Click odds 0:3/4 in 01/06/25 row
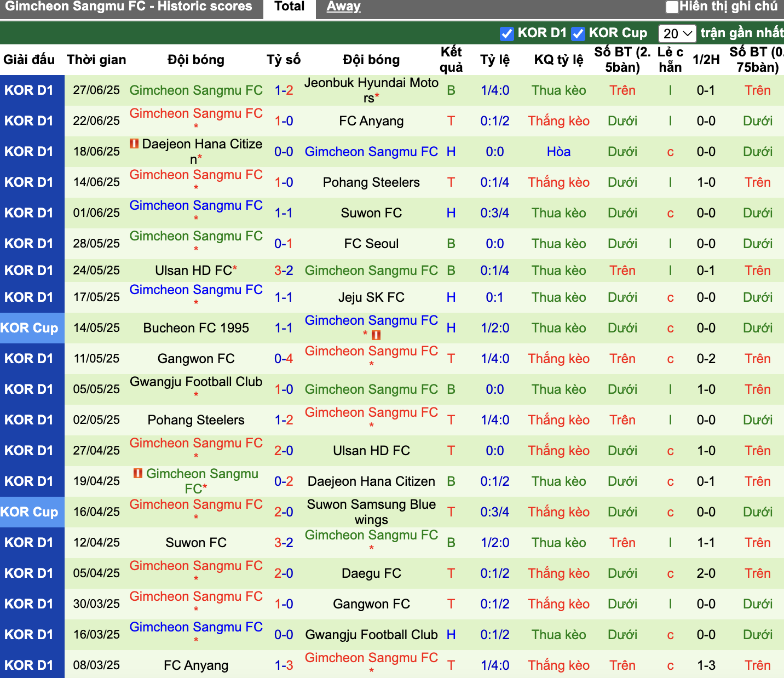The image size is (784, 678). (x=495, y=213)
